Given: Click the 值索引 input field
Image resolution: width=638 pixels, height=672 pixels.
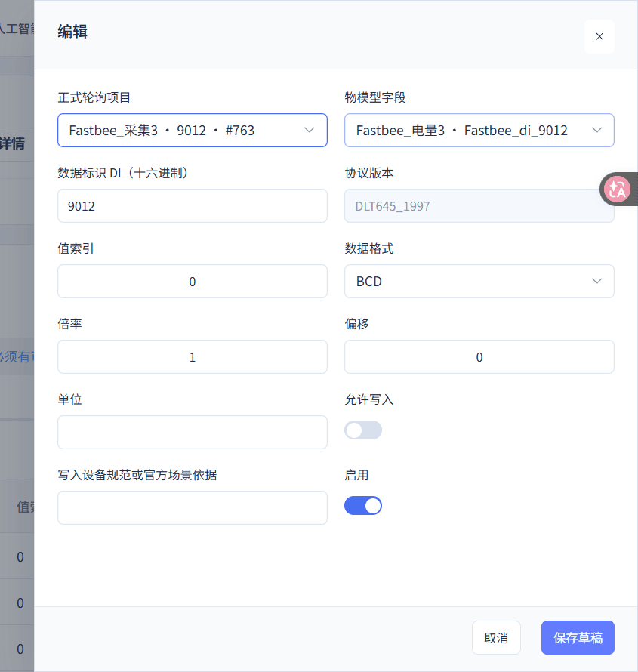Looking at the screenshot, I should coord(193,281).
